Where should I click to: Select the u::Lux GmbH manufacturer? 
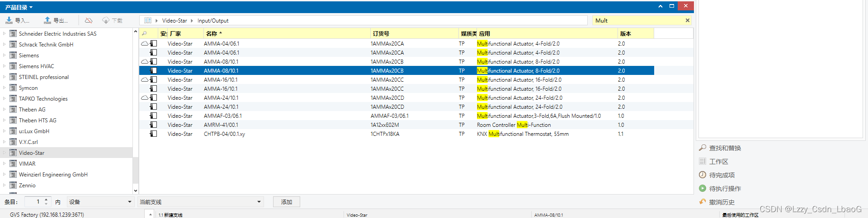pos(34,131)
